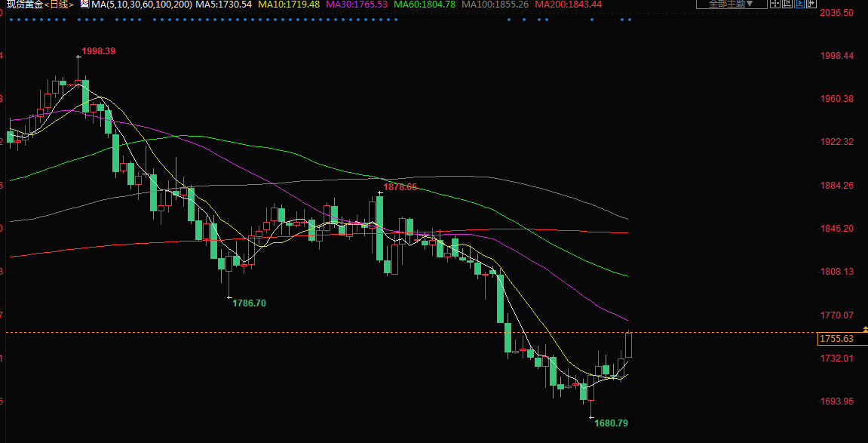
Task: Click the green MA60:1804.78 label
Action: 425,5
